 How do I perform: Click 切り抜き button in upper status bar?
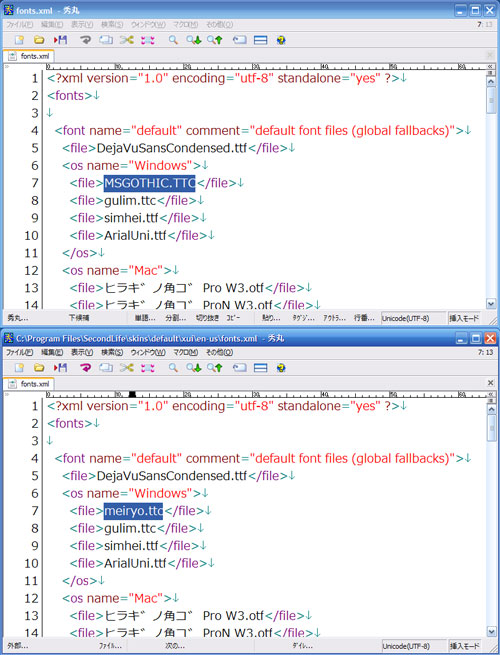point(208,318)
